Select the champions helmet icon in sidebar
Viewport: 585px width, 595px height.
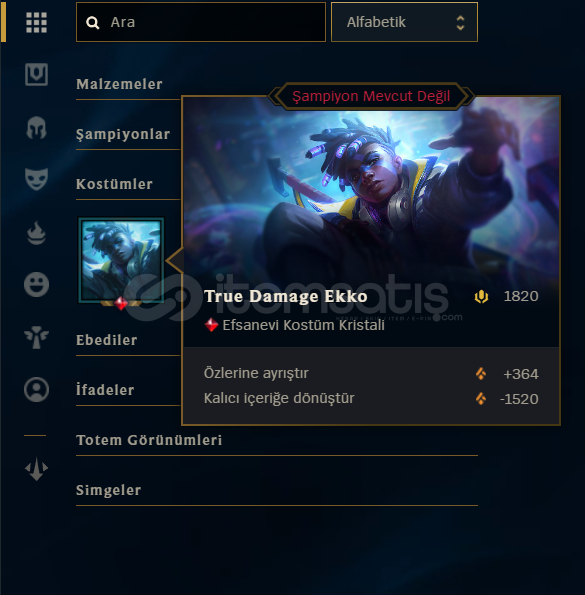pyautogui.click(x=36, y=128)
